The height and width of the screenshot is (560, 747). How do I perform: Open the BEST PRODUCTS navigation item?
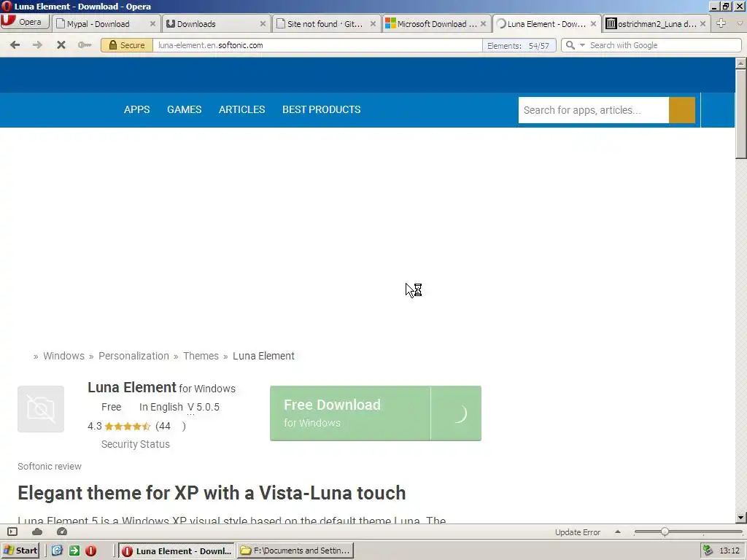pyautogui.click(x=322, y=109)
